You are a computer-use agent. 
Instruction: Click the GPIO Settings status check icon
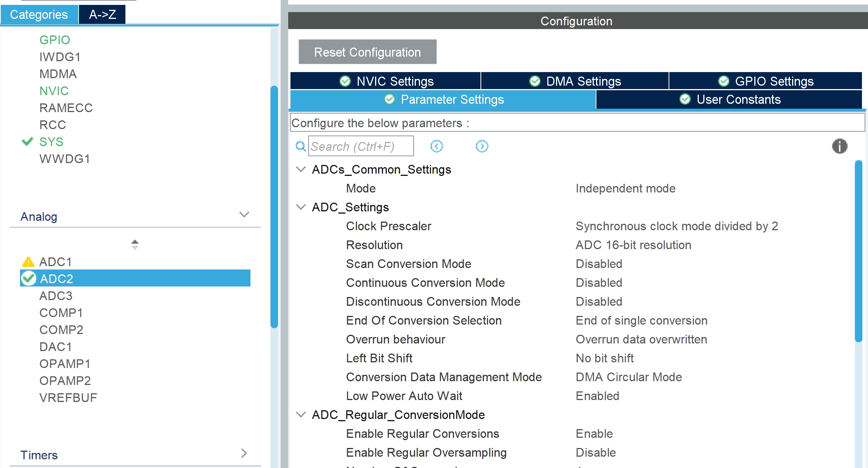[723, 81]
